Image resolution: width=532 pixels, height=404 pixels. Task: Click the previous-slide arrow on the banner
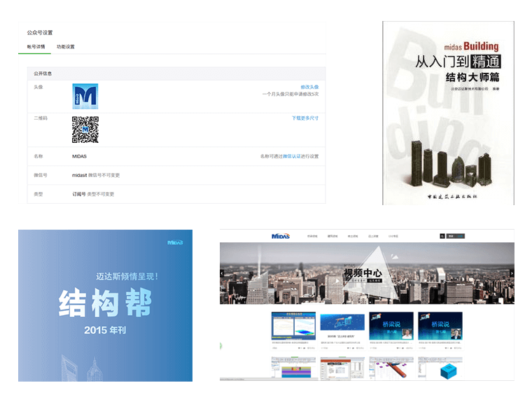coord(222,273)
